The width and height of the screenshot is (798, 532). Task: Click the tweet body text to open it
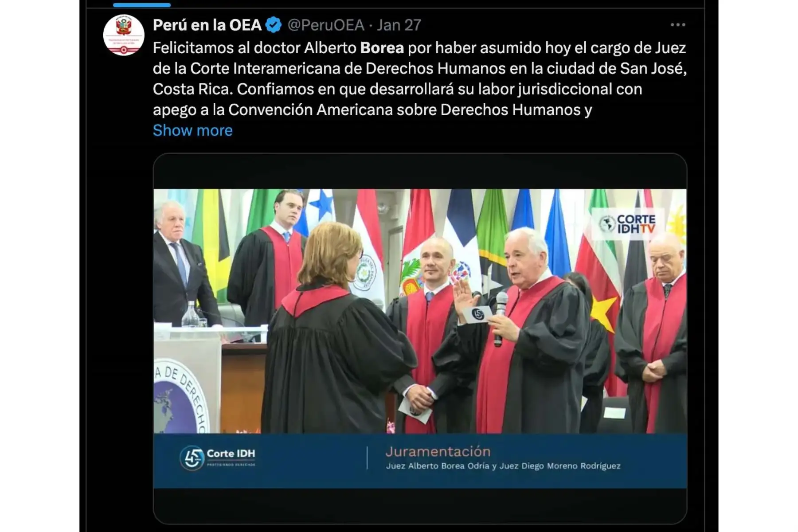tap(419, 78)
